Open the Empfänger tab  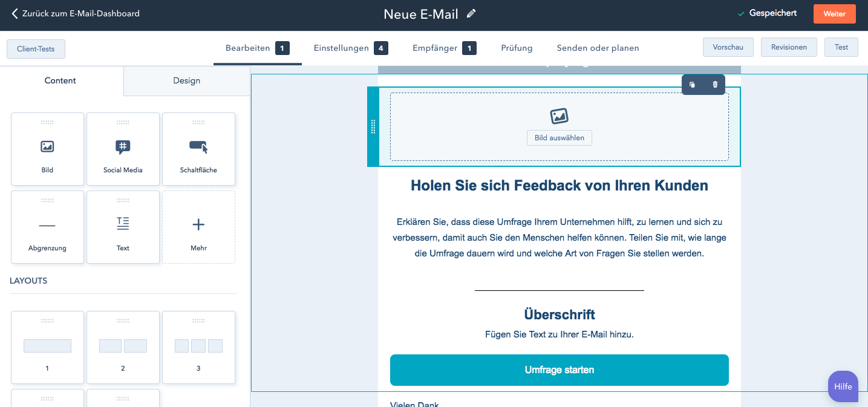435,48
